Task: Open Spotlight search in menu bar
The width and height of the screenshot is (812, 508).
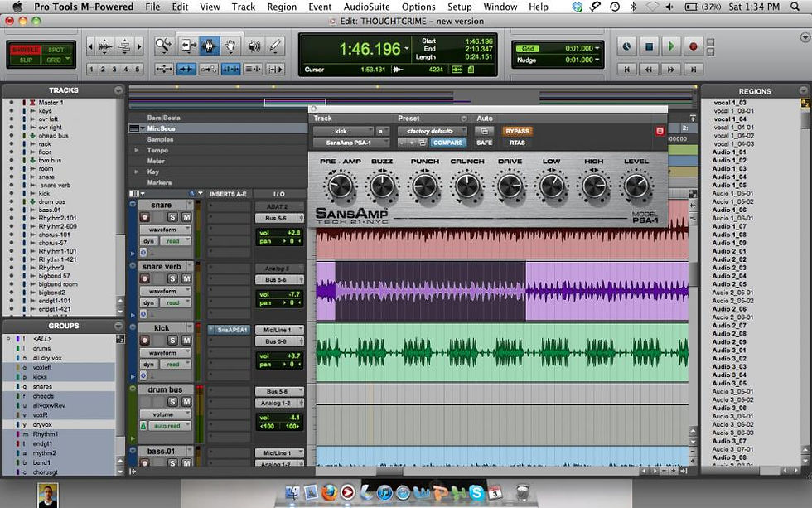Action: [x=795, y=7]
